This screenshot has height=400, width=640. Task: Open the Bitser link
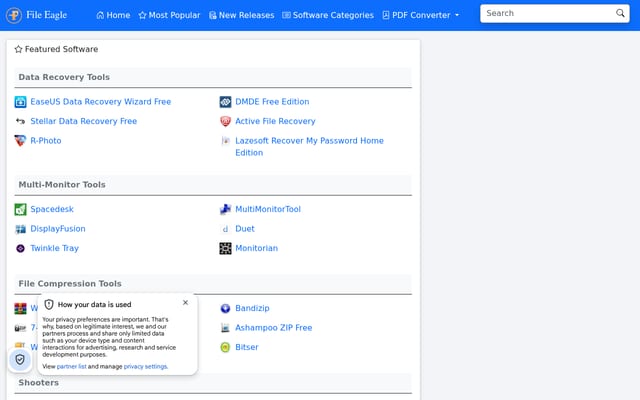(247, 347)
